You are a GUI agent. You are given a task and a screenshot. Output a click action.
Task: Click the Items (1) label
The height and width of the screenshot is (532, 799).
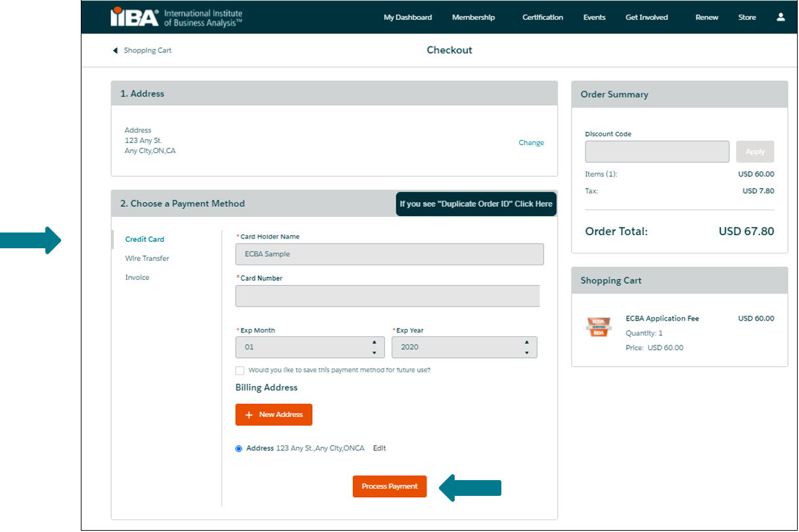pos(601,175)
